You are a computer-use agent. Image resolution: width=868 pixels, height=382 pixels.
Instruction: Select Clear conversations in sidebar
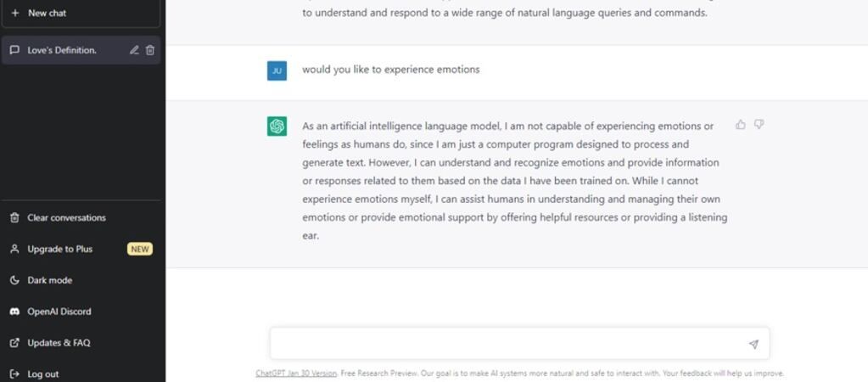coord(66,217)
